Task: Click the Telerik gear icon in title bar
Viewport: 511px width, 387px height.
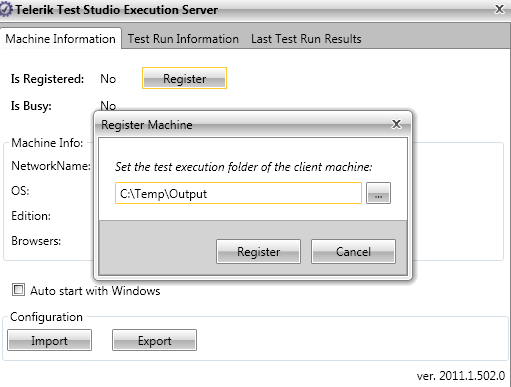Action: coord(6,9)
